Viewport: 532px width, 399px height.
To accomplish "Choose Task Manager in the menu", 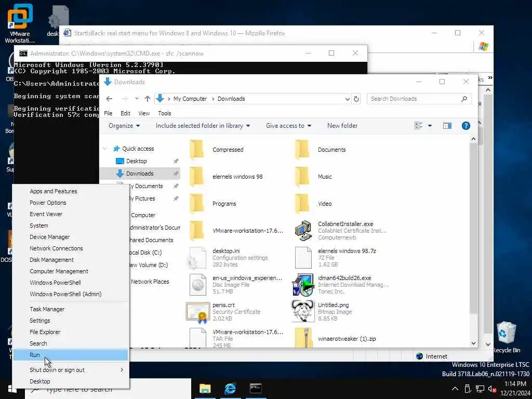I will (71, 309).
